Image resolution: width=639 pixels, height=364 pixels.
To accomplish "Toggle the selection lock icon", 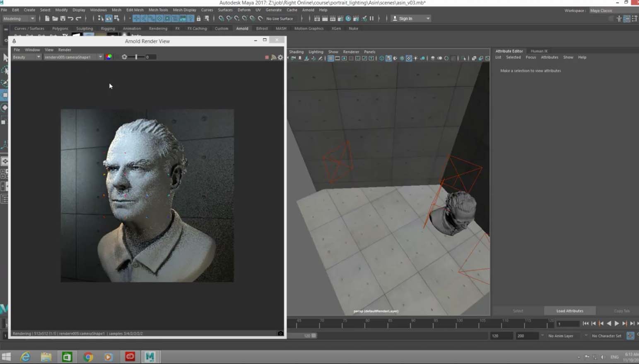I will pyautogui.click(x=199, y=19).
